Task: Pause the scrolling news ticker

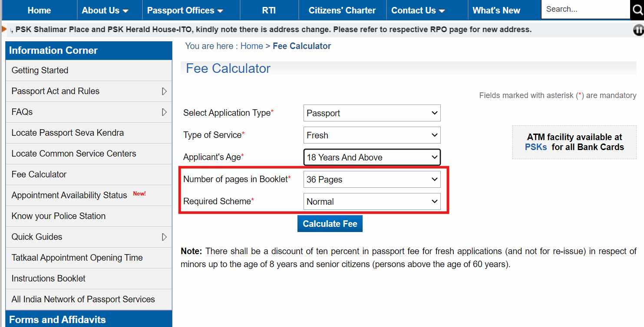Action: pyautogui.click(x=638, y=30)
